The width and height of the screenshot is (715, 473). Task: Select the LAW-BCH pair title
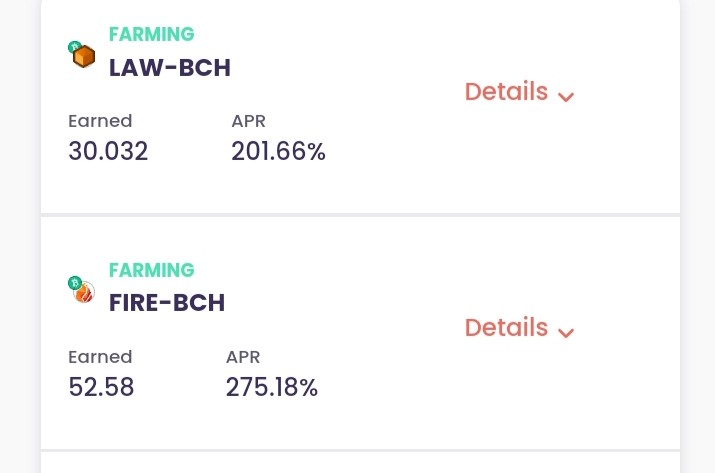170,68
